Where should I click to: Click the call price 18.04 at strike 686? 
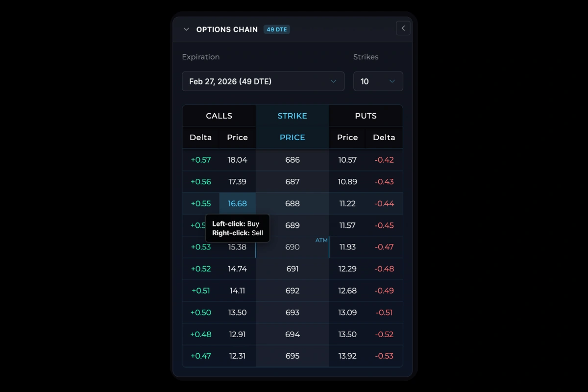pyautogui.click(x=238, y=160)
